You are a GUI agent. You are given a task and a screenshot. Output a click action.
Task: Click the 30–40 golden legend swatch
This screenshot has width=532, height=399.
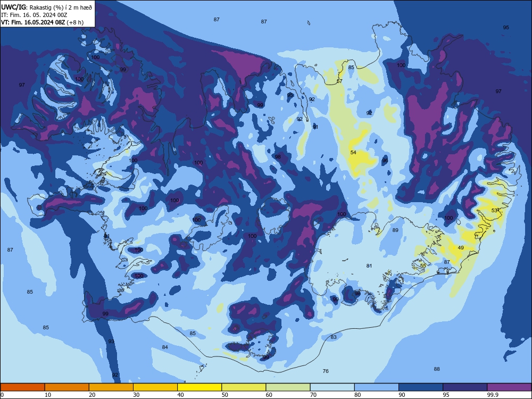155,387
